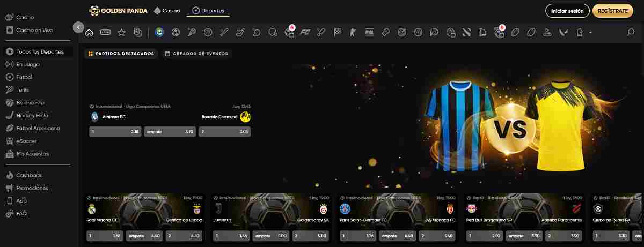Open the FC esports icon
Image resolution: width=644 pixels, height=247 pixels.
tap(305, 32)
